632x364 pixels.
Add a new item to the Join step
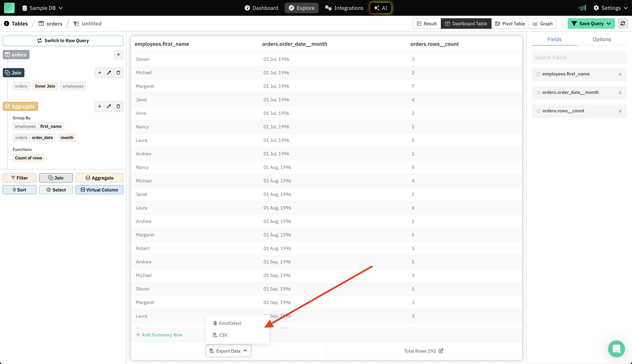pos(100,72)
